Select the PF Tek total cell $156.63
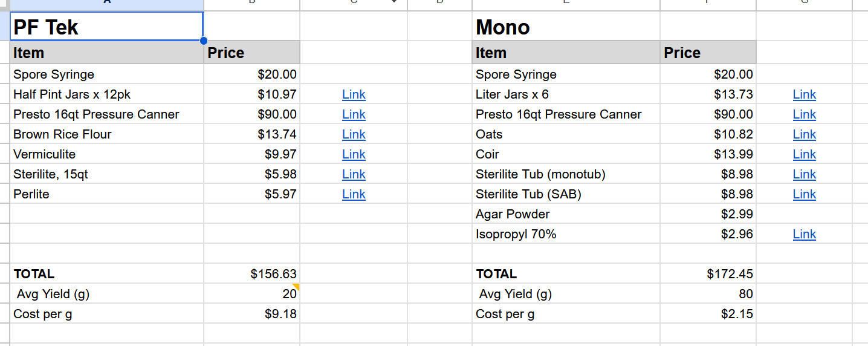This screenshot has width=868, height=346. [251, 274]
